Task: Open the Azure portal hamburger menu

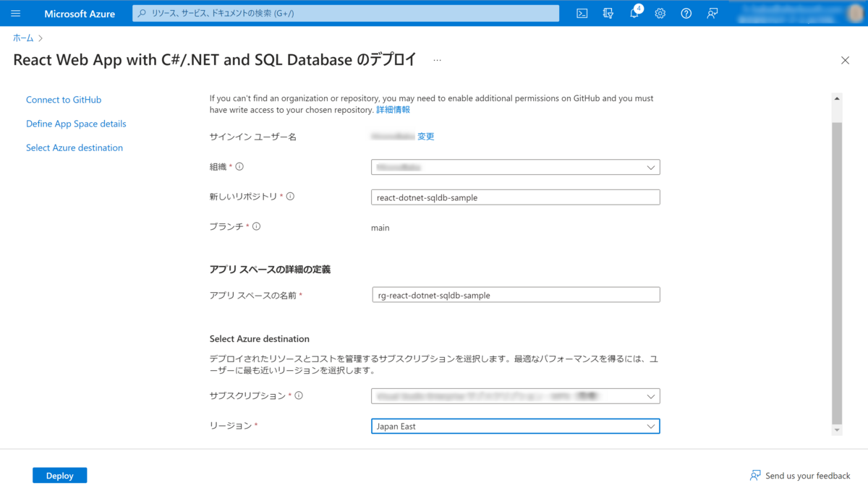Action: (15, 13)
